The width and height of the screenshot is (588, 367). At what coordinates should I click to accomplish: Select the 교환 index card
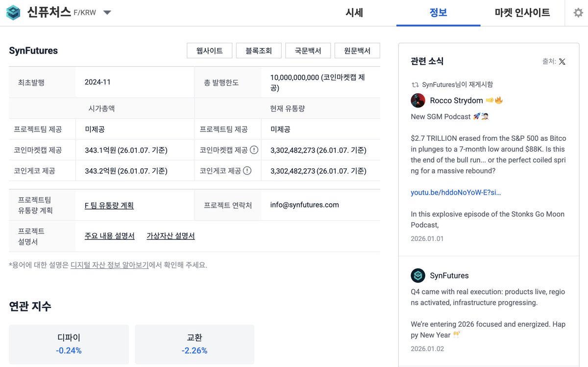195,344
